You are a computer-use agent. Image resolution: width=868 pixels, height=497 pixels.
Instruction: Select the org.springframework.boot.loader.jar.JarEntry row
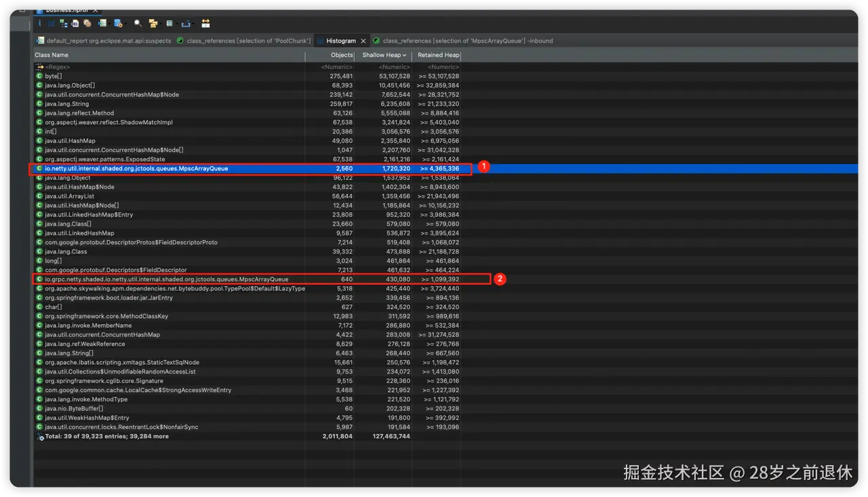[248, 298]
